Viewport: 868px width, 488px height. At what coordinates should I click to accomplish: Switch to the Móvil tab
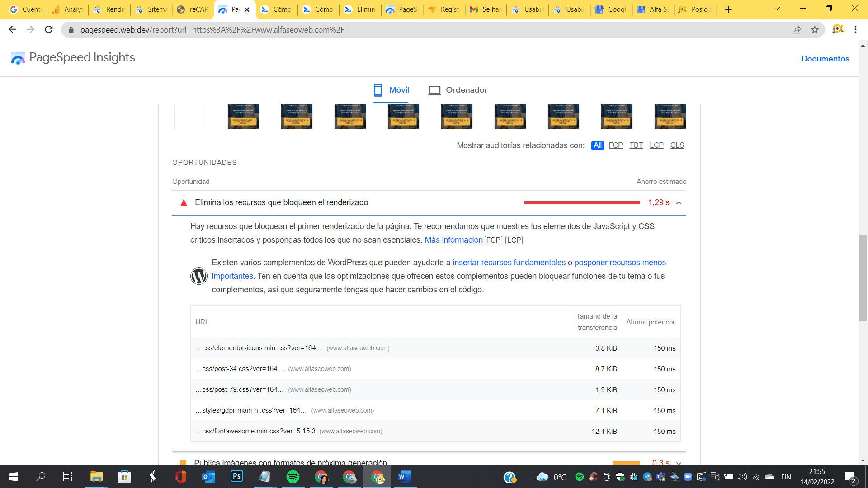(391, 90)
